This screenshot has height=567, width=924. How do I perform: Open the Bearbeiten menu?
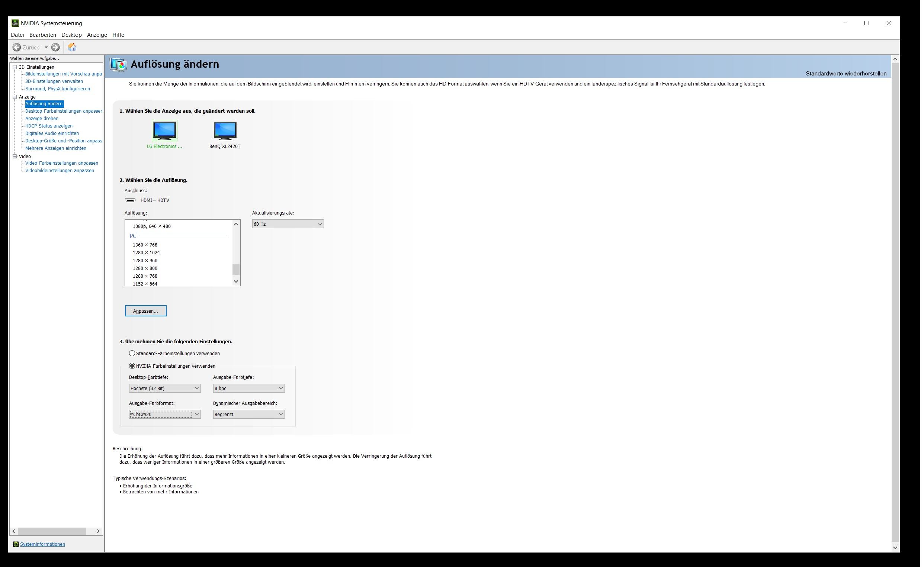(x=43, y=35)
